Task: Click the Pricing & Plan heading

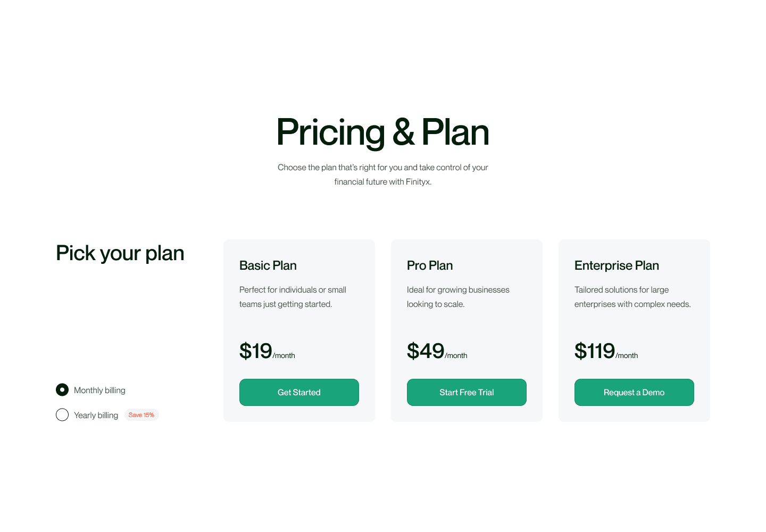Action: (382, 132)
